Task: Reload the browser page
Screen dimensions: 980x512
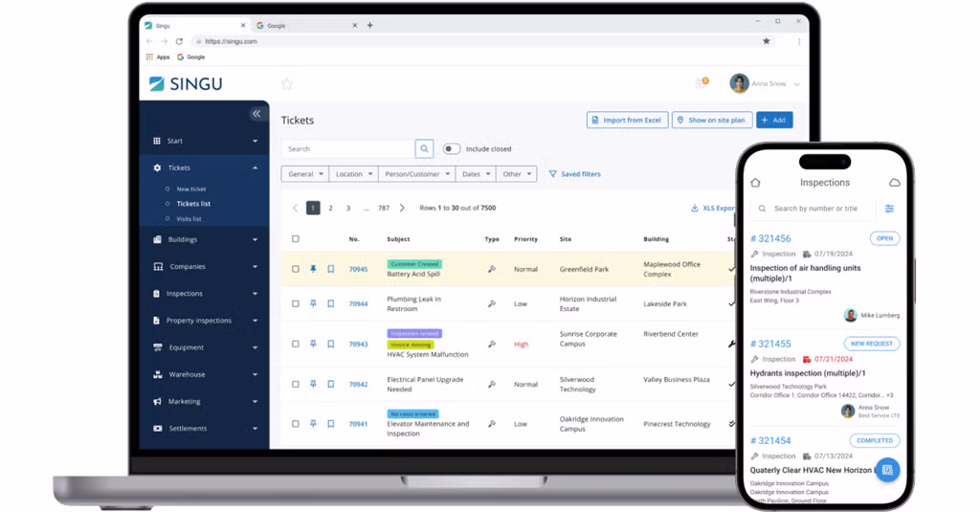Action: [179, 41]
